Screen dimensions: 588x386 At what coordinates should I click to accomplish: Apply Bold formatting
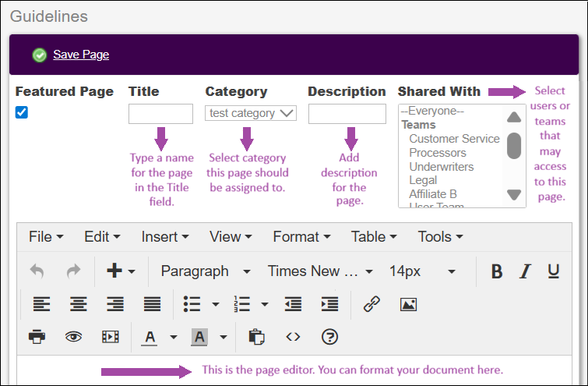click(497, 271)
